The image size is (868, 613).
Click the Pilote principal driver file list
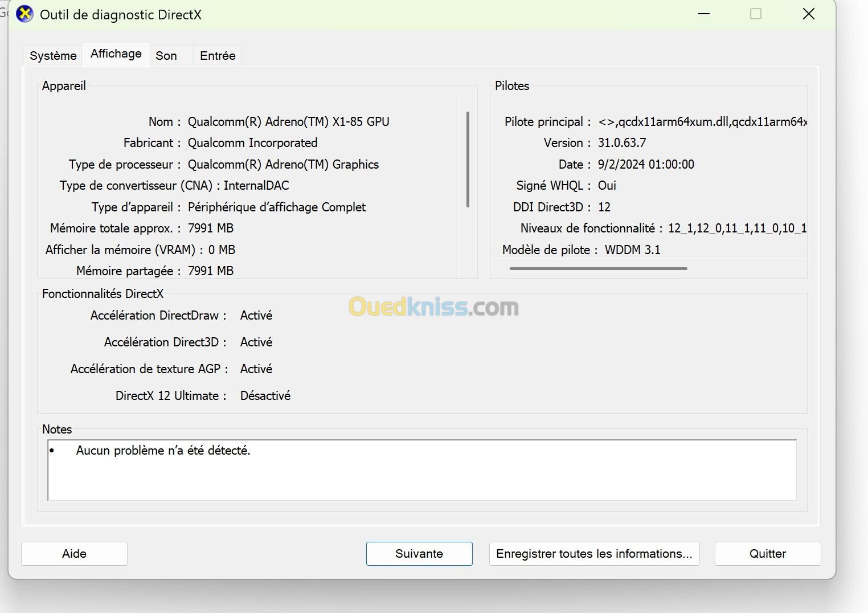pos(702,122)
